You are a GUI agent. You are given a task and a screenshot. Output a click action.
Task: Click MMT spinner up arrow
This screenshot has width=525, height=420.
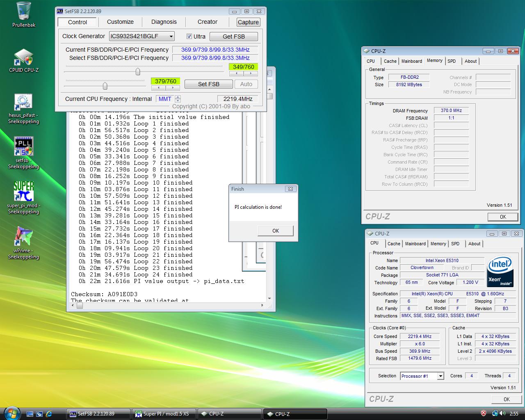click(x=178, y=97)
